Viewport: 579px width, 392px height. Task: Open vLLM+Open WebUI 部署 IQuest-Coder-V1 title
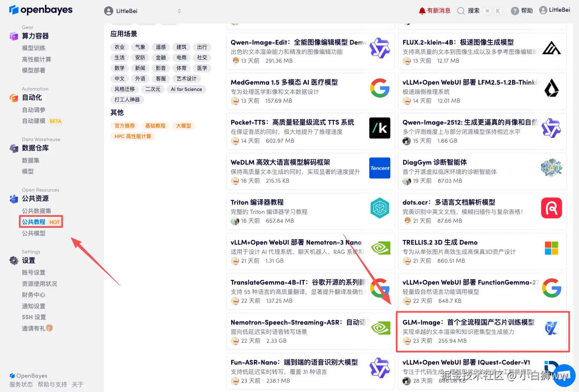coord(466,362)
